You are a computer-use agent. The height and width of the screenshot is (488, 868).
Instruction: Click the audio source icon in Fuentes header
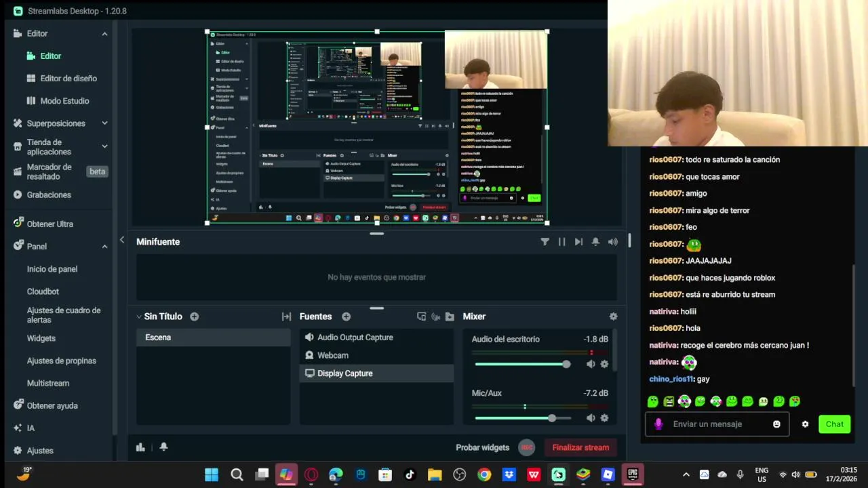coord(435,317)
